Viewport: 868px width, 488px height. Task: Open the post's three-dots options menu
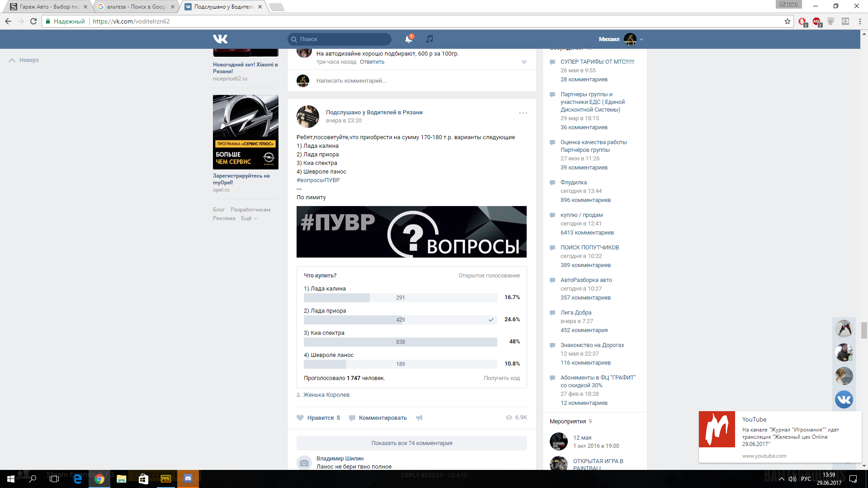point(523,113)
